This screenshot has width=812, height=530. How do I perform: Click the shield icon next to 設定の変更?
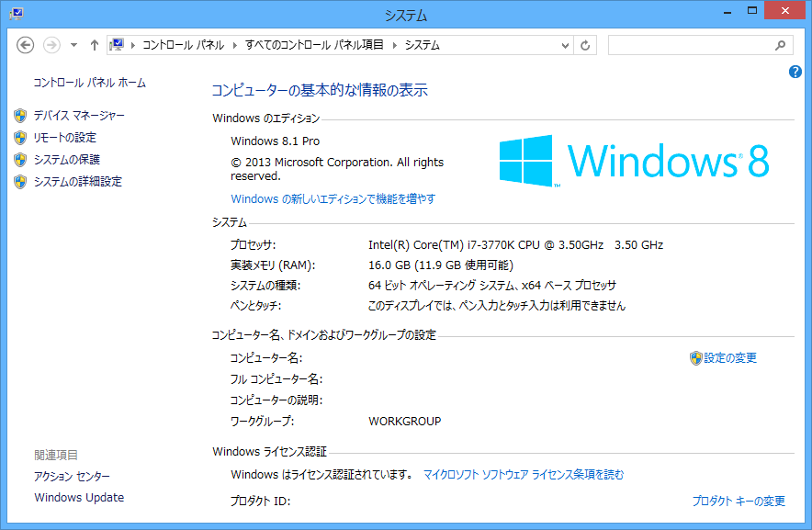pos(695,358)
